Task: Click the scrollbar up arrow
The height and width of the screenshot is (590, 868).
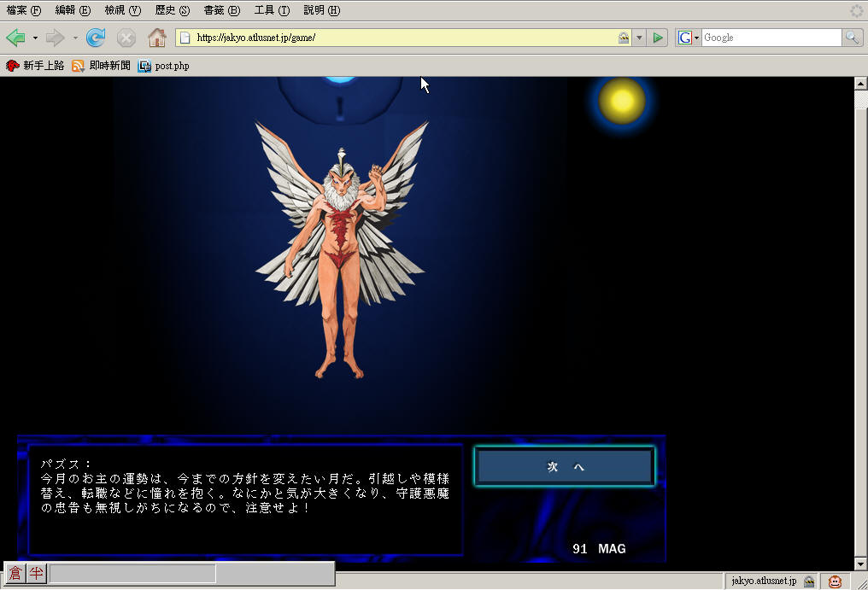Action: tap(861, 84)
